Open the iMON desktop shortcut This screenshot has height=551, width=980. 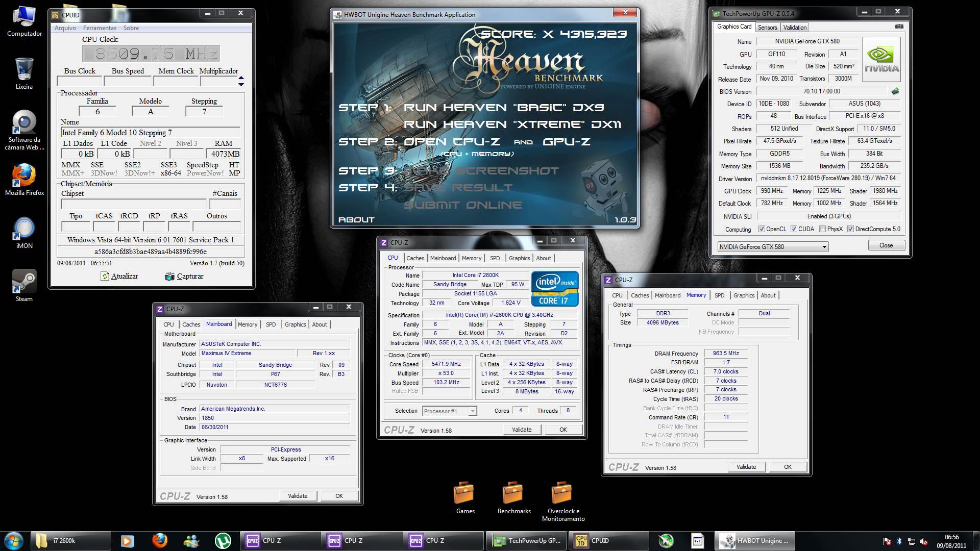[x=24, y=233]
